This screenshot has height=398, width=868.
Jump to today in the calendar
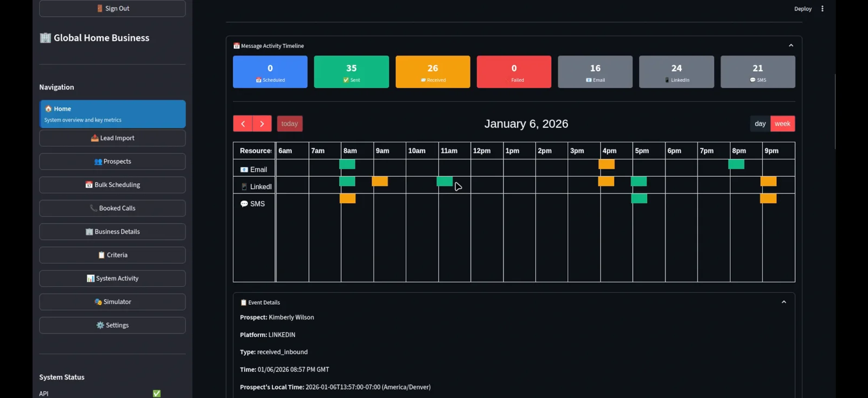[290, 124]
